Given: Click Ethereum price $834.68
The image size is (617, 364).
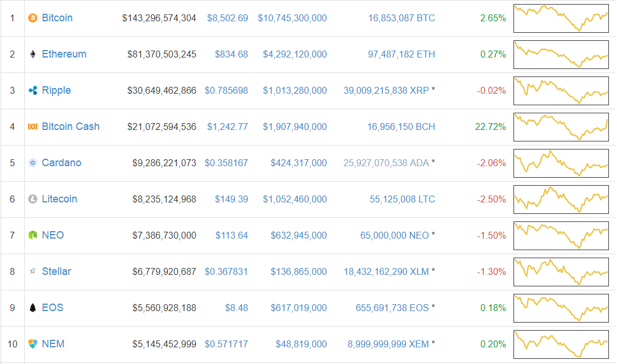Looking at the screenshot, I should [231, 54].
